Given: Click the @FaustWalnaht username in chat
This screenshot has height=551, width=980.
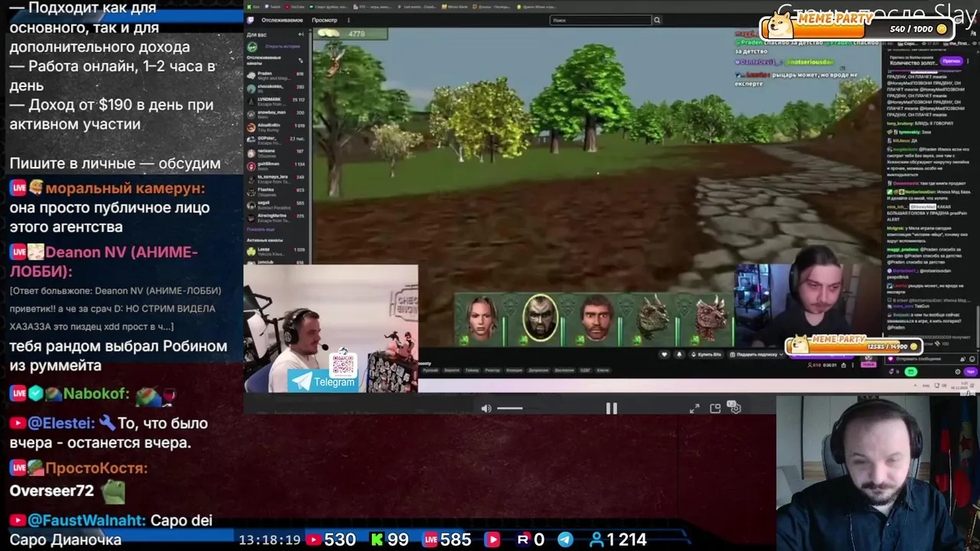Looking at the screenshot, I should 87,520.
